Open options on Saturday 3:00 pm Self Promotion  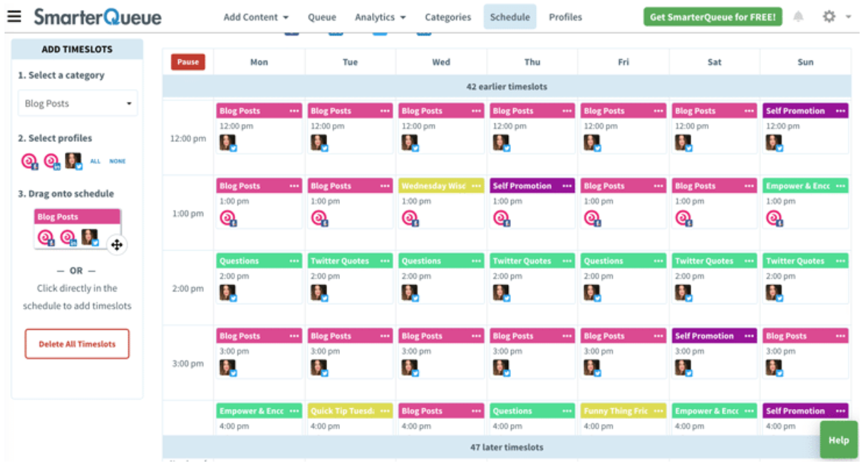tap(749, 336)
